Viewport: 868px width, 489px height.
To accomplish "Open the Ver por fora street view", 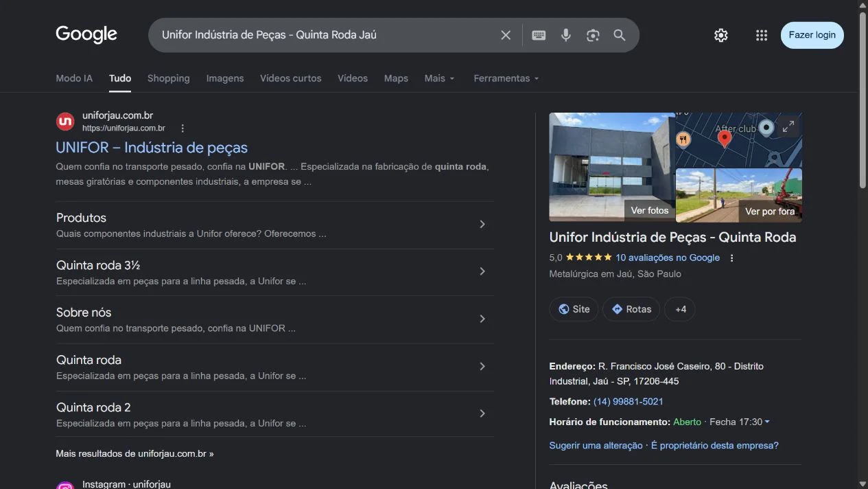I will pyautogui.click(x=739, y=196).
